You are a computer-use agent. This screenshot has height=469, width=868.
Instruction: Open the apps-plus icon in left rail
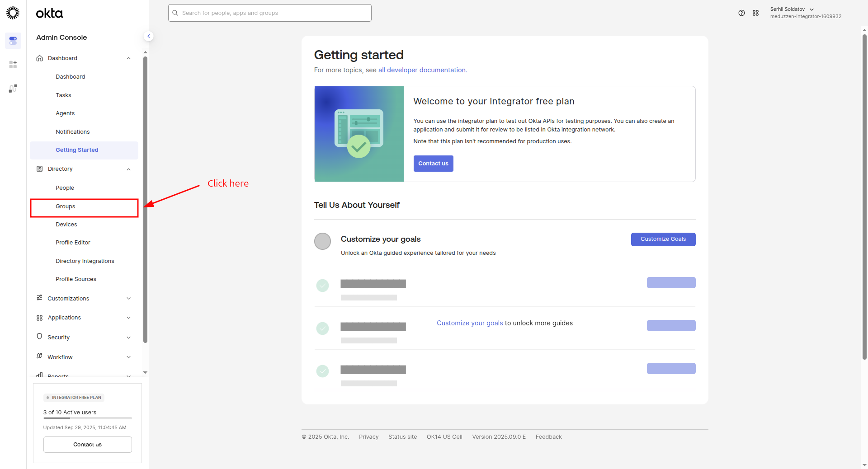13,65
